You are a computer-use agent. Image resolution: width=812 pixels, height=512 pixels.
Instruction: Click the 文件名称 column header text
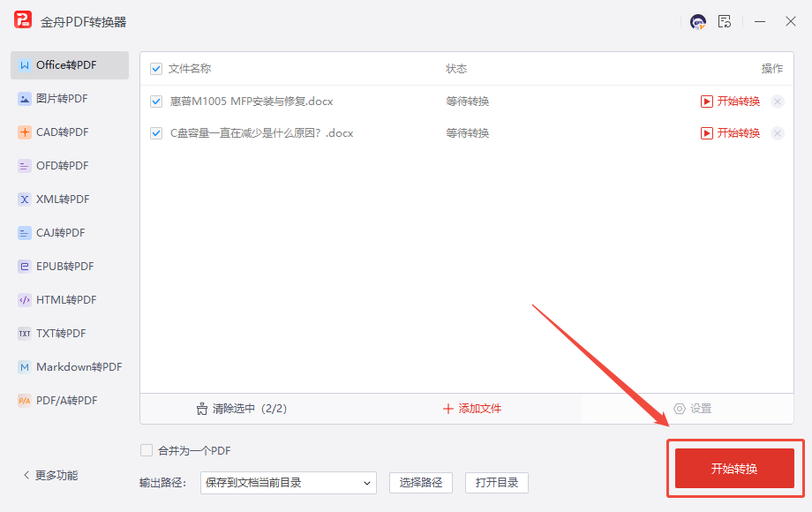click(x=190, y=69)
